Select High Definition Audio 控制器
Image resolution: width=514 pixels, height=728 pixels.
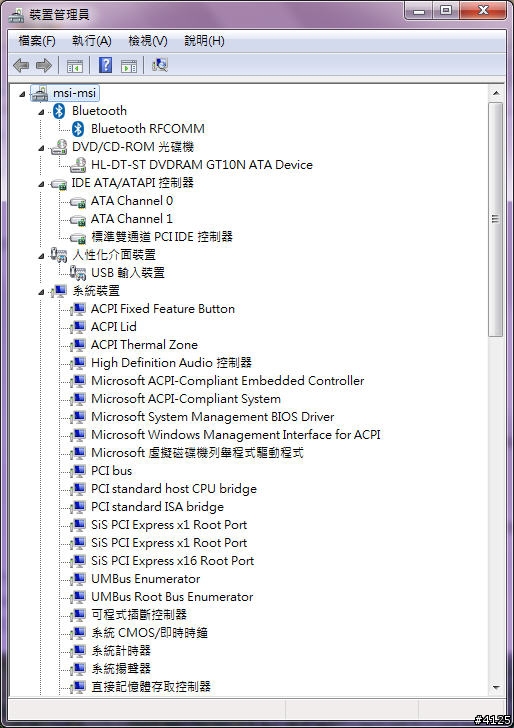tap(171, 363)
